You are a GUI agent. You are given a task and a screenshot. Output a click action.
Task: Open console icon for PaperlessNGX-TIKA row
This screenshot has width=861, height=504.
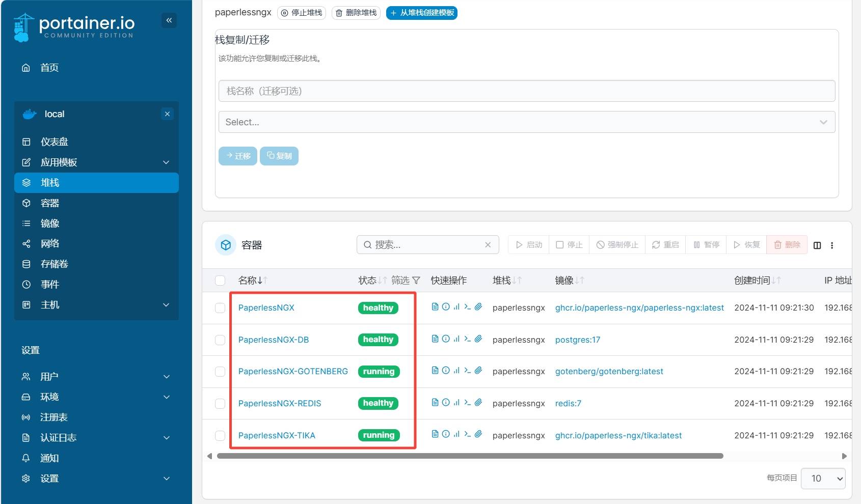pyautogui.click(x=467, y=434)
